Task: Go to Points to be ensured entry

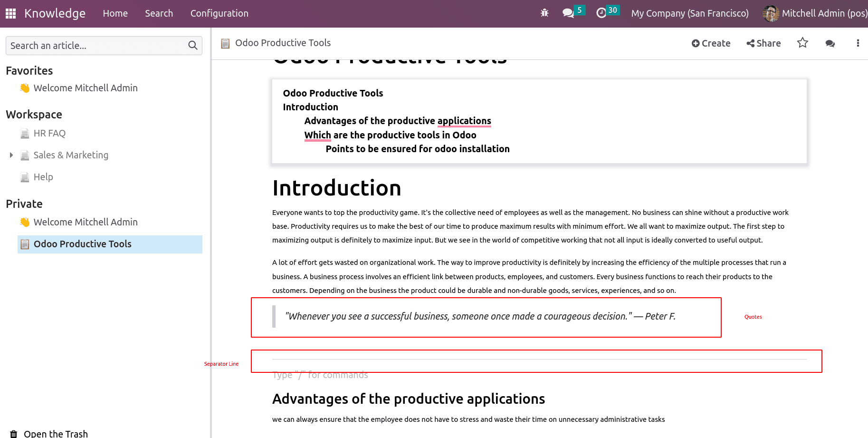Action: click(x=418, y=149)
